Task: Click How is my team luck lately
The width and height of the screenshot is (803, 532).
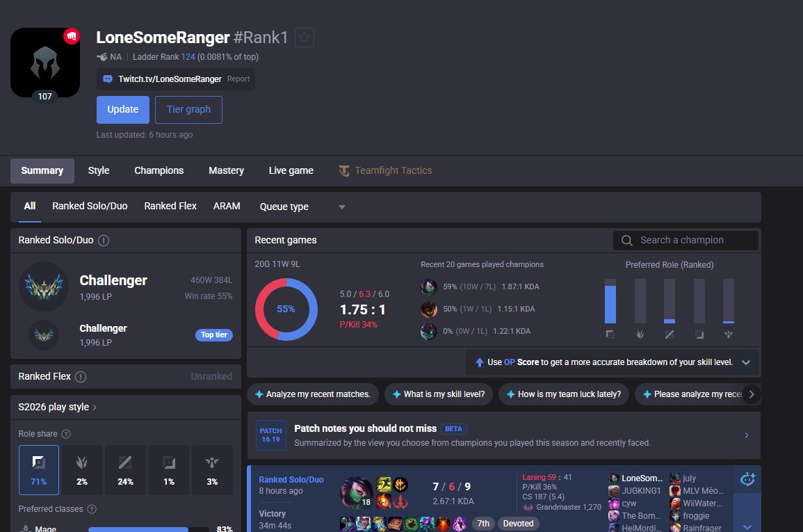Action: coord(563,394)
